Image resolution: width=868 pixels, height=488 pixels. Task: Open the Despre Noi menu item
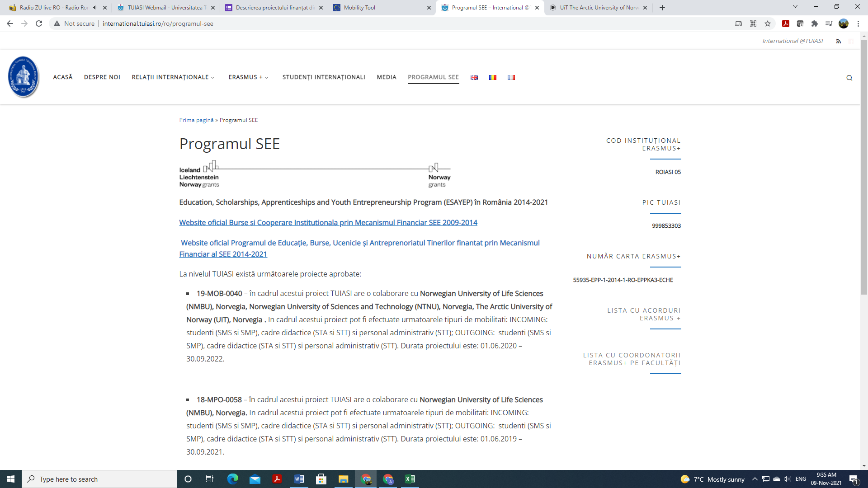coord(102,77)
